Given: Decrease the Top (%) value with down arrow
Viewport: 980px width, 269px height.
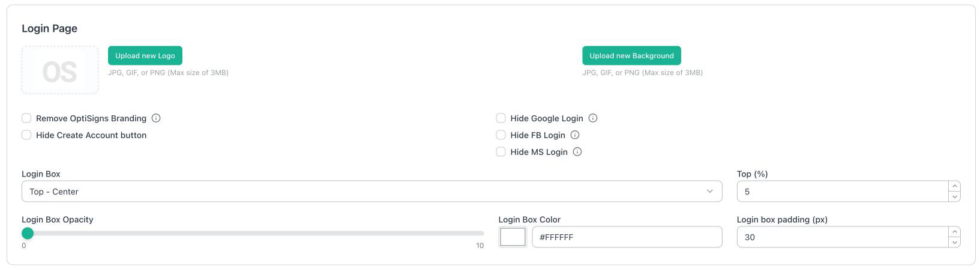Looking at the screenshot, I should point(954,197).
